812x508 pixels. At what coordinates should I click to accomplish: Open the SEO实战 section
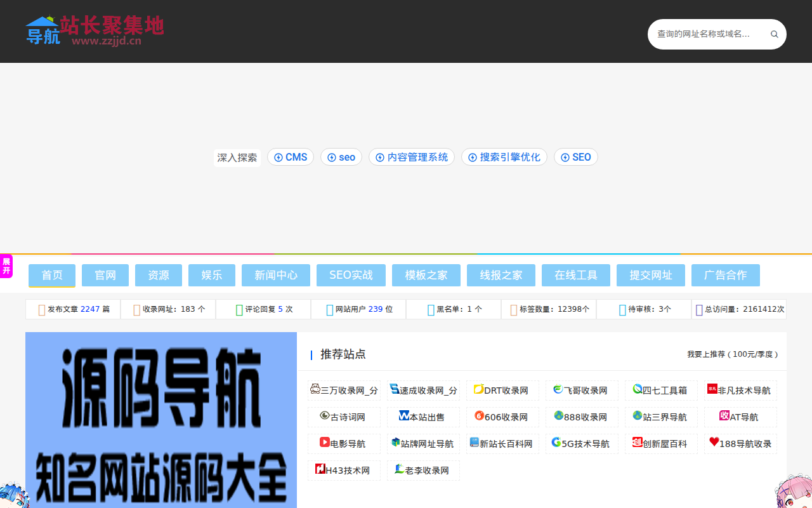pos(351,275)
